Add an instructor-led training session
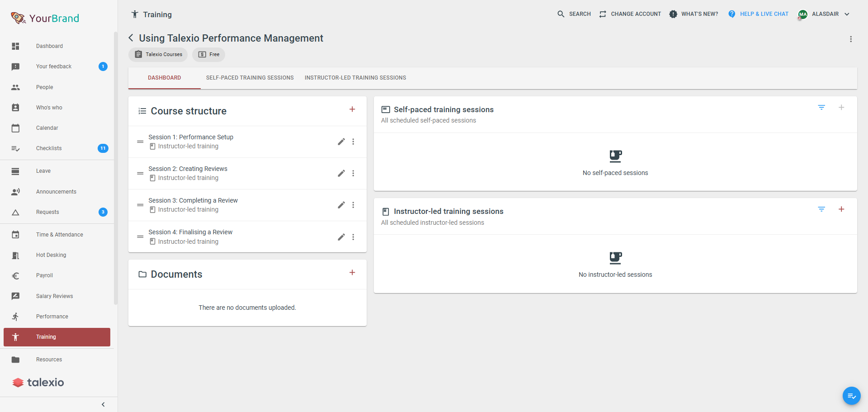Image resolution: width=868 pixels, height=412 pixels. pos(841,209)
